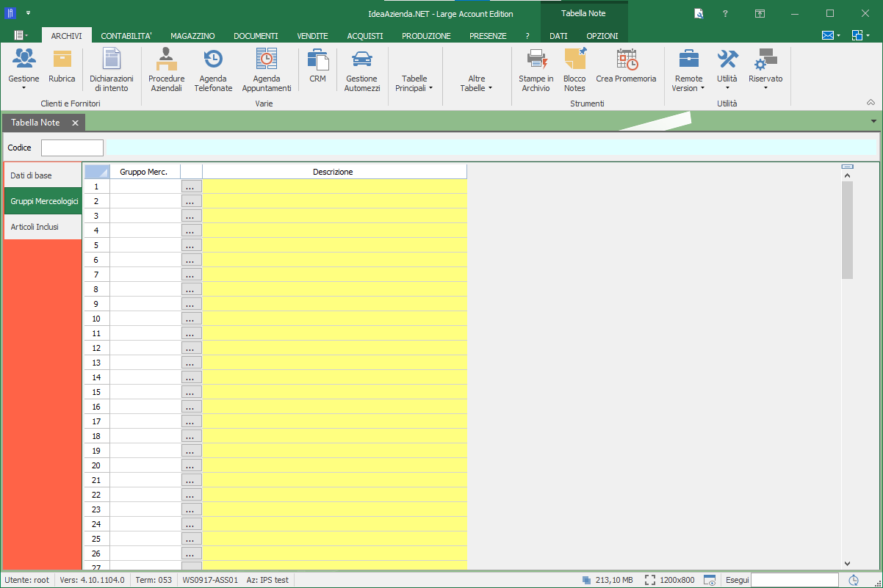The width and height of the screenshot is (883, 588).
Task: Click the lookup button in row 1
Action: [x=191, y=186]
